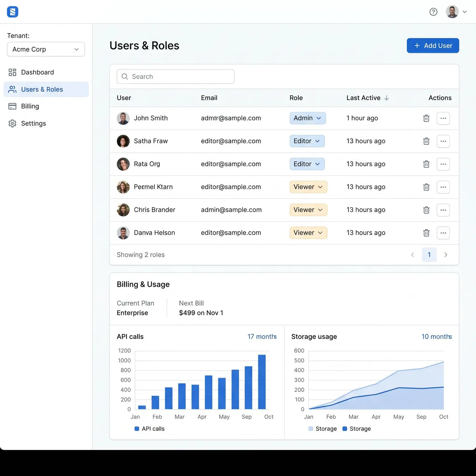Click the User column header

(x=124, y=98)
